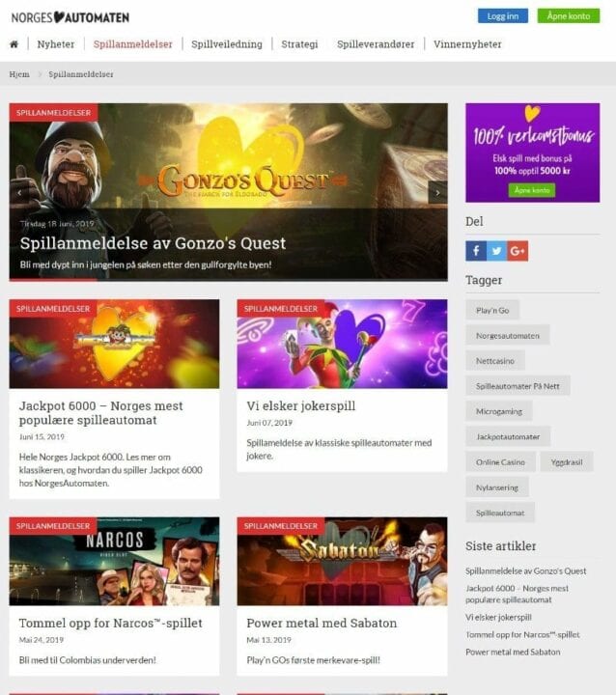
Task: Click the Jackpot 6000 article thumbnail
Action: [115, 344]
